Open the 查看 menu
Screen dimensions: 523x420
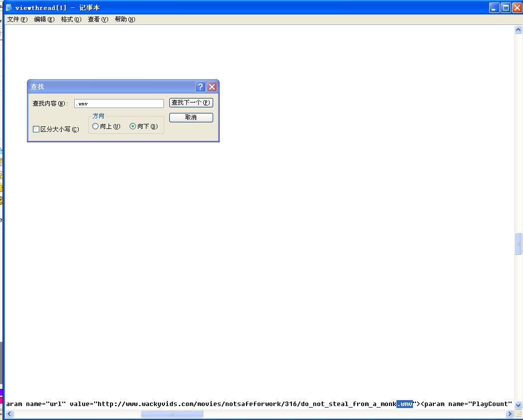[98, 19]
